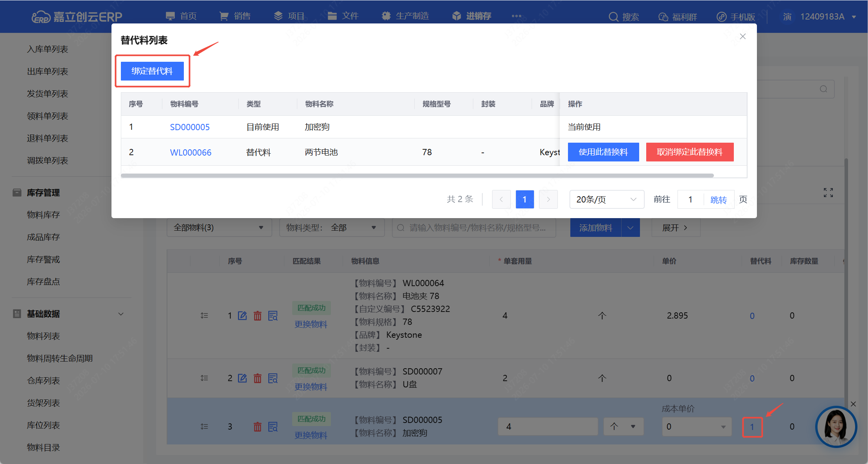Open 出库单列表 in sidebar

pyautogui.click(x=47, y=72)
